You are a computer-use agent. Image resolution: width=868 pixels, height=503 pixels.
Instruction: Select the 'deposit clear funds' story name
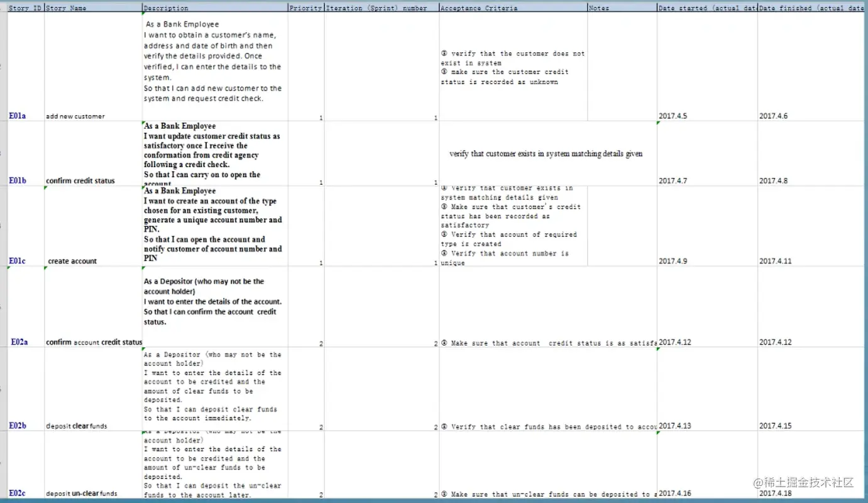[x=77, y=426]
